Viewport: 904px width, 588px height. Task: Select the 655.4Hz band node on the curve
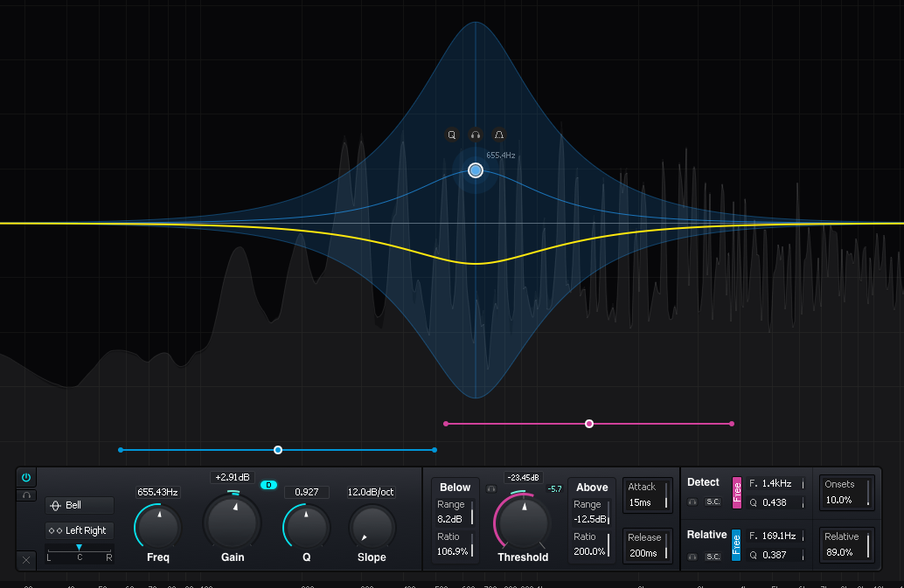click(475, 170)
